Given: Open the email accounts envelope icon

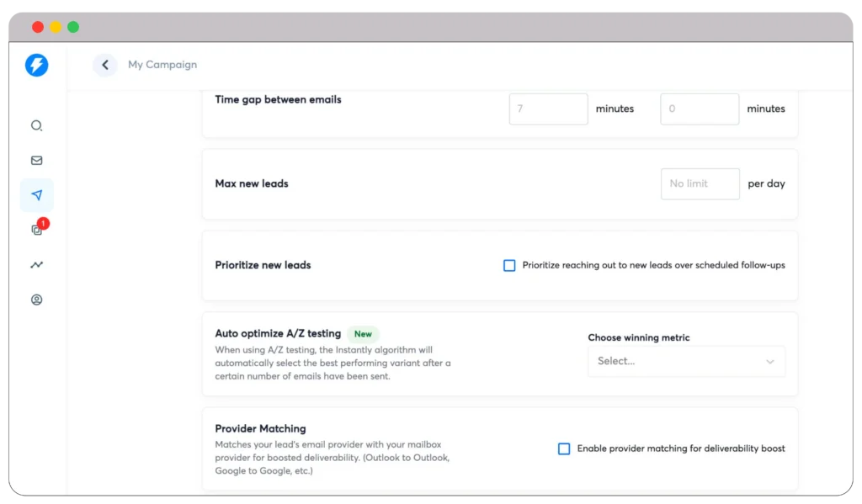Looking at the screenshot, I should click(x=36, y=160).
